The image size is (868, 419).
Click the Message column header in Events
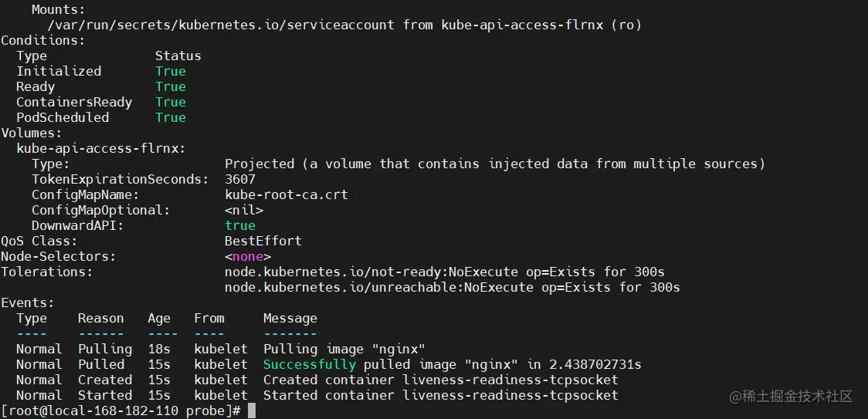[290, 318]
